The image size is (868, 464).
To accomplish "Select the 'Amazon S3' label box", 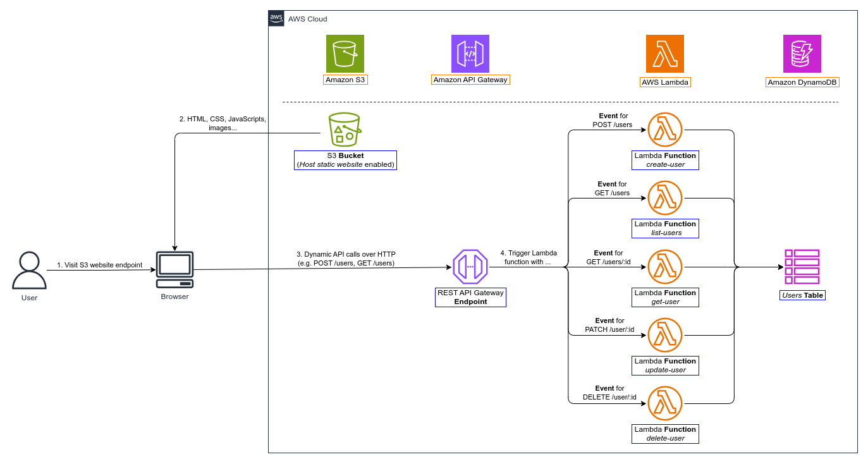I will (345, 80).
